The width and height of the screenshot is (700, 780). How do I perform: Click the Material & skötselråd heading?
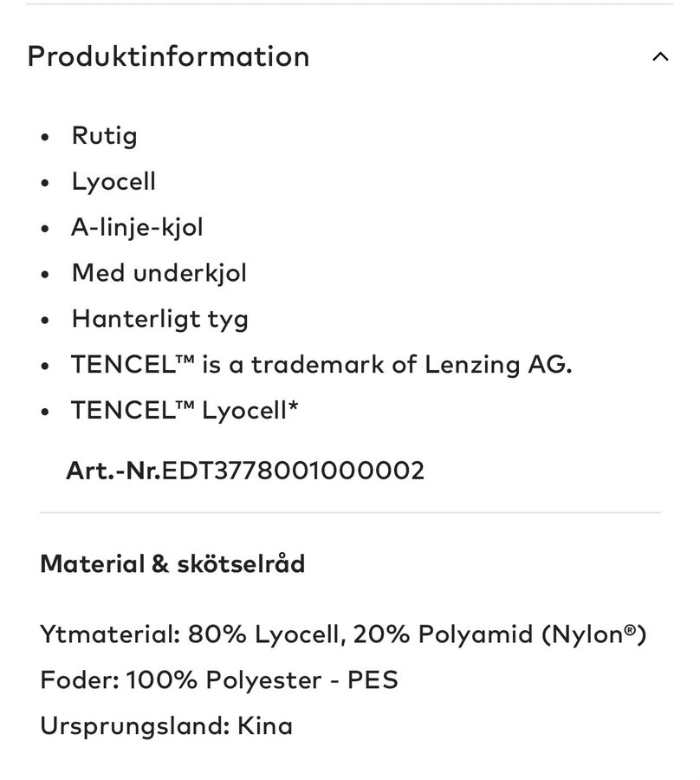click(172, 564)
